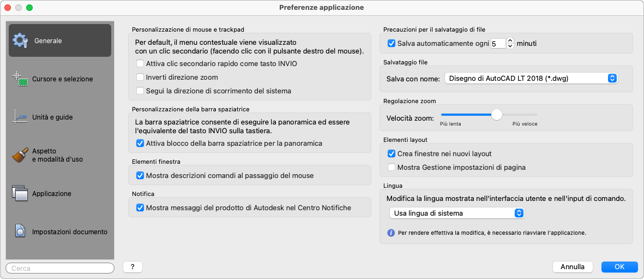Select the Unità e guide ruler icon
Image resolution: width=644 pixels, height=279 pixels.
[20, 117]
